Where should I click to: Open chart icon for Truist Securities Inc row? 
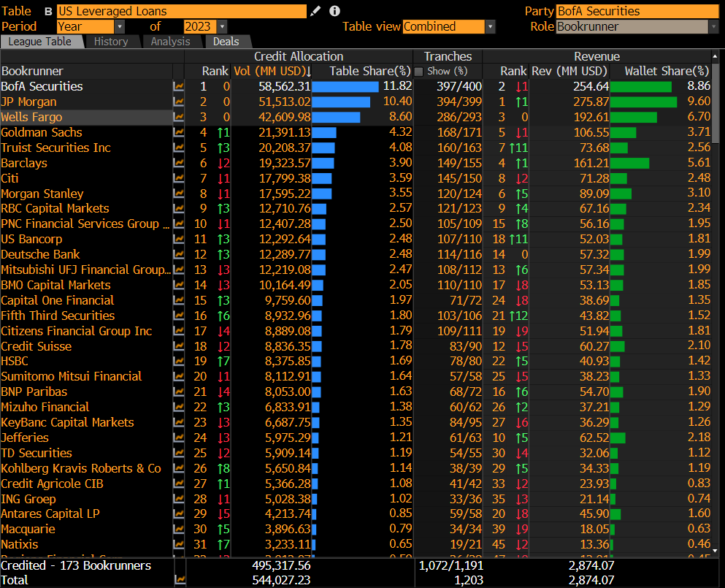(x=178, y=148)
